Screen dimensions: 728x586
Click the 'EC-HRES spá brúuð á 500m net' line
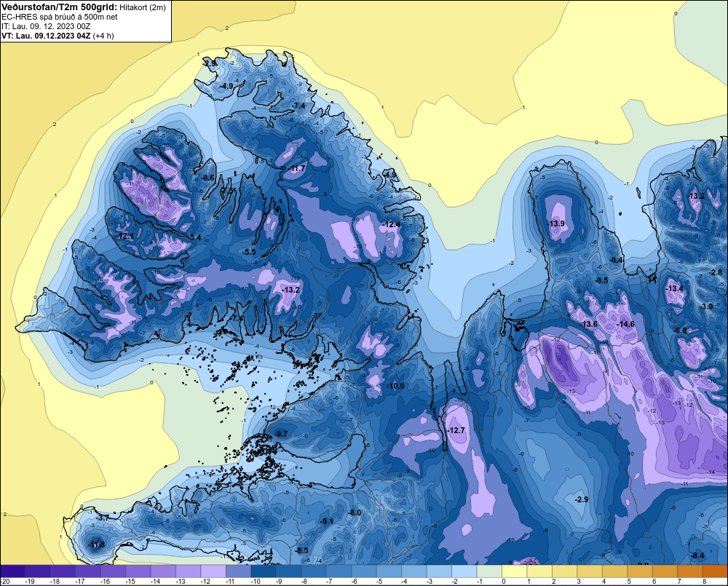tap(60, 17)
